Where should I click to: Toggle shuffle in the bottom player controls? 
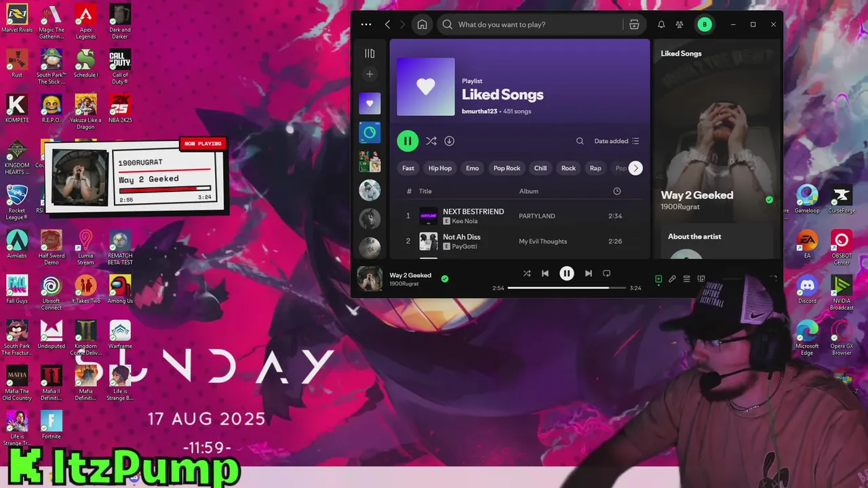[527, 273]
